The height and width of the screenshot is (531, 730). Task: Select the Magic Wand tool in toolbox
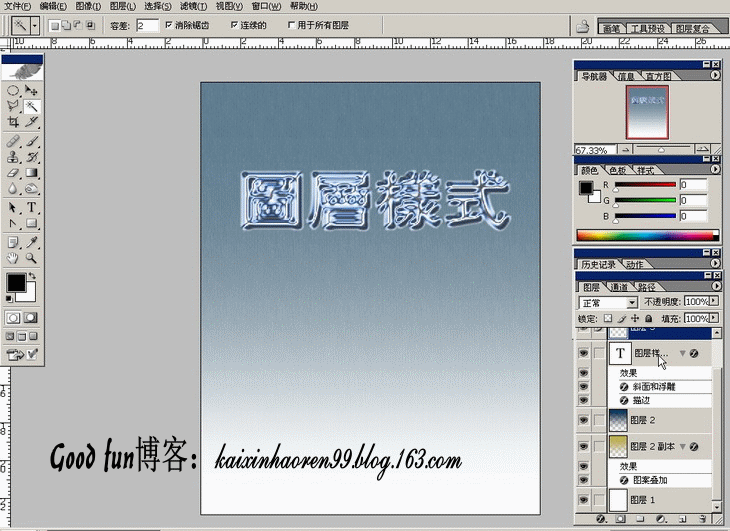tap(31, 106)
